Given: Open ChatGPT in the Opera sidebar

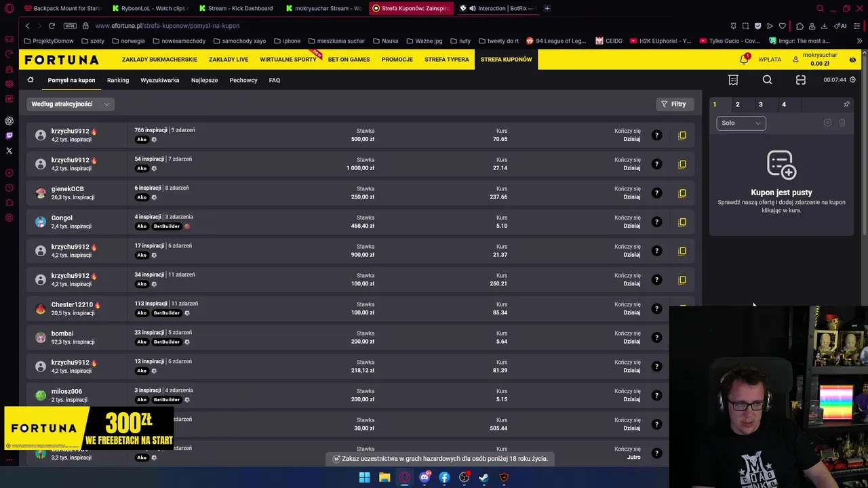Looking at the screenshot, I should coord(9,121).
